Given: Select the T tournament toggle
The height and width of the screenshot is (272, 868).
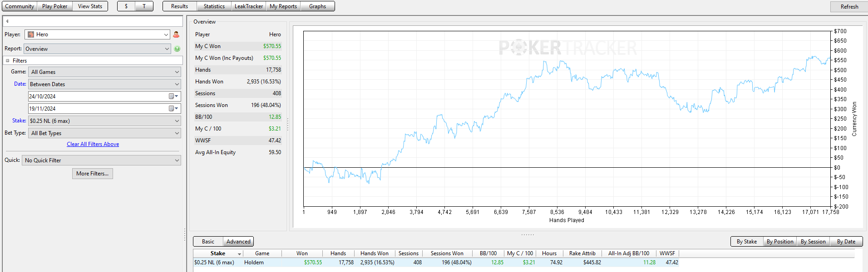Looking at the screenshot, I should pos(144,6).
